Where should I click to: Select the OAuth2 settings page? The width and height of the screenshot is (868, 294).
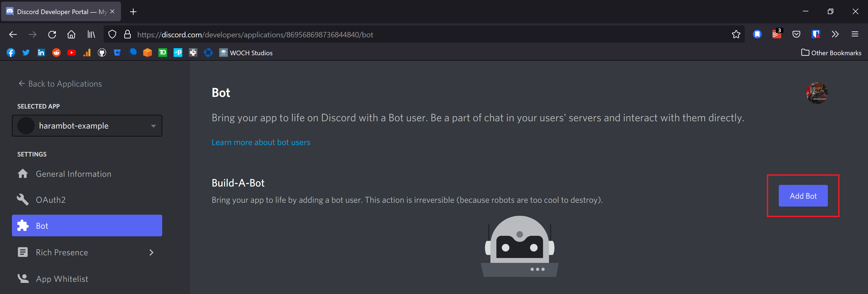tap(50, 200)
